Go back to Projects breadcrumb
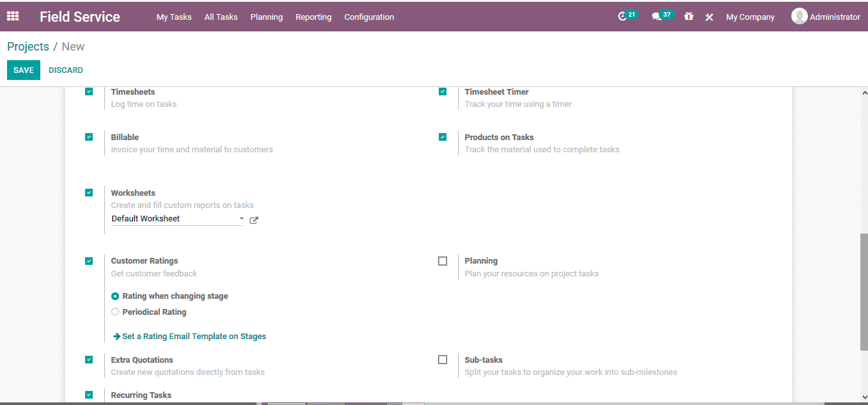Viewport: 868px width, 405px height. tap(28, 47)
